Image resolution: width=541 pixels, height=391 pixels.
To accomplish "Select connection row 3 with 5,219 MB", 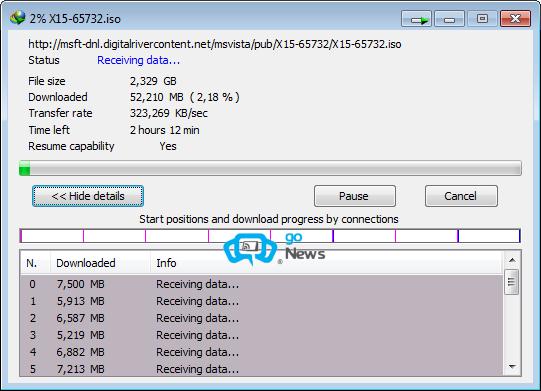I will [x=261, y=335].
